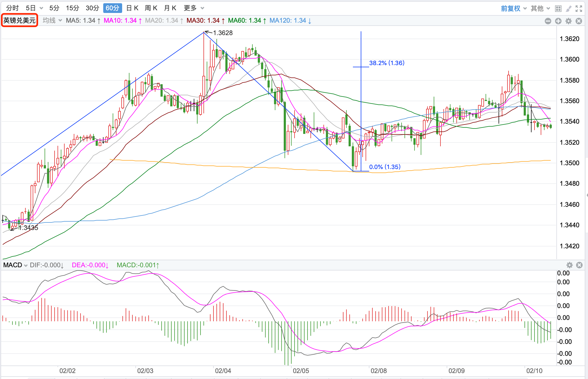Click the plus icon in the MA row
Viewport: 588px width, 379px height.
(558, 21)
